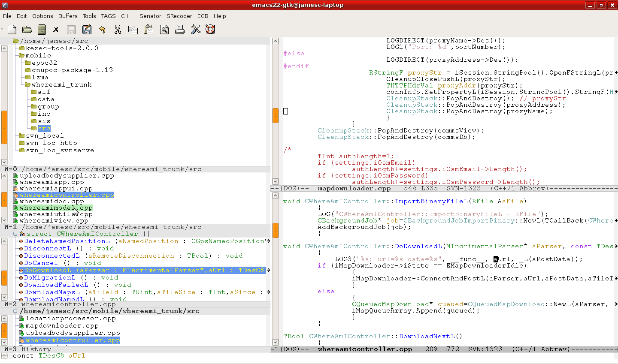Open the SRecoder menu
The height and width of the screenshot is (364, 618).
point(179,16)
